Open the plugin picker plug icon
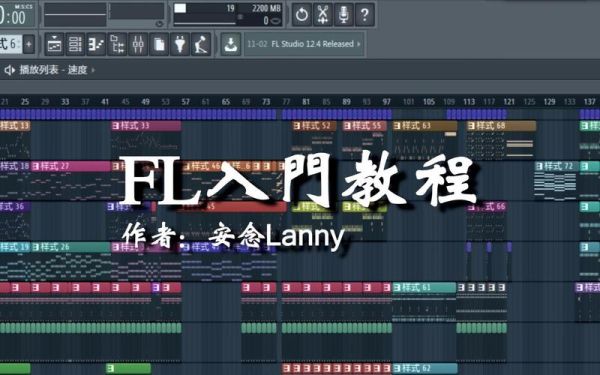This screenshot has width=600, height=375. tap(180, 44)
